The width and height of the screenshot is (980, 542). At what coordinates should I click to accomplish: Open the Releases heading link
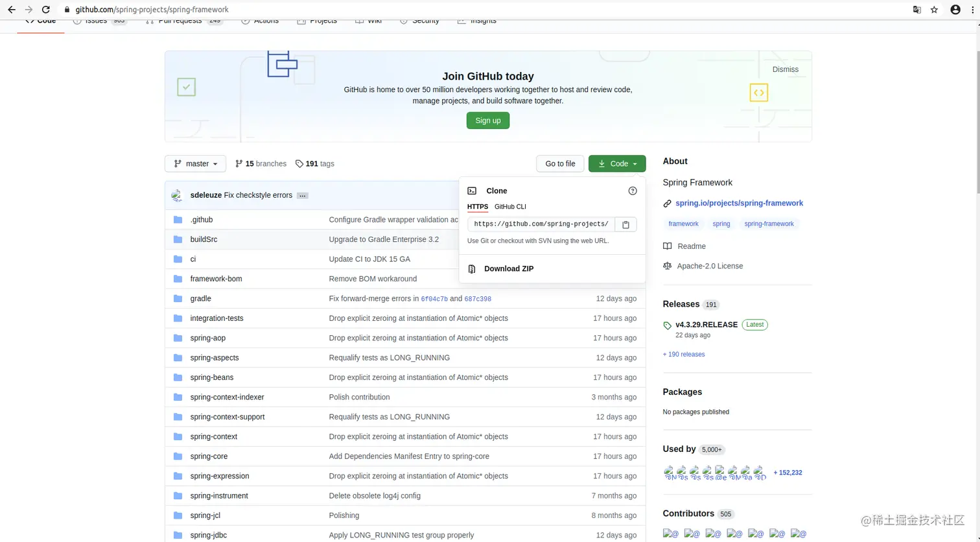[681, 304]
